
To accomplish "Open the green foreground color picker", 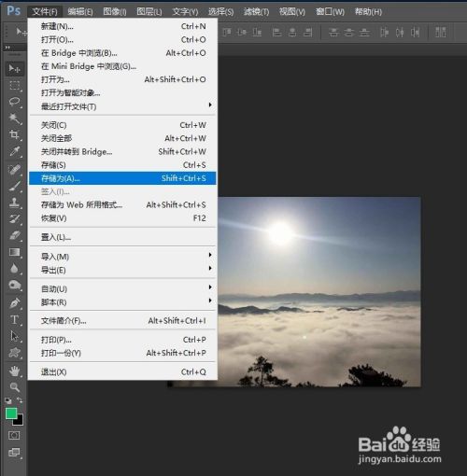I will point(11,413).
